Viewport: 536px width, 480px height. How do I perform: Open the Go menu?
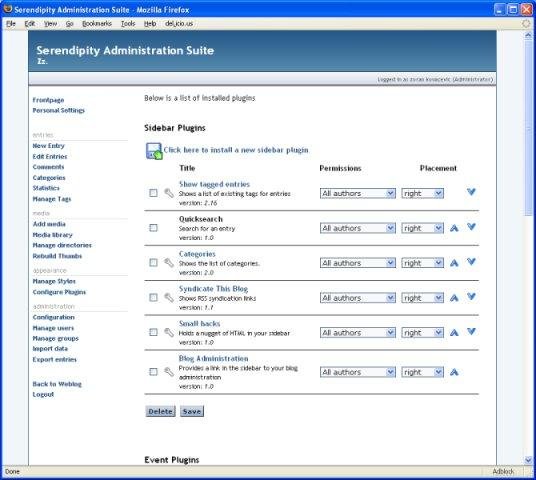pyautogui.click(x=70, y=24)
